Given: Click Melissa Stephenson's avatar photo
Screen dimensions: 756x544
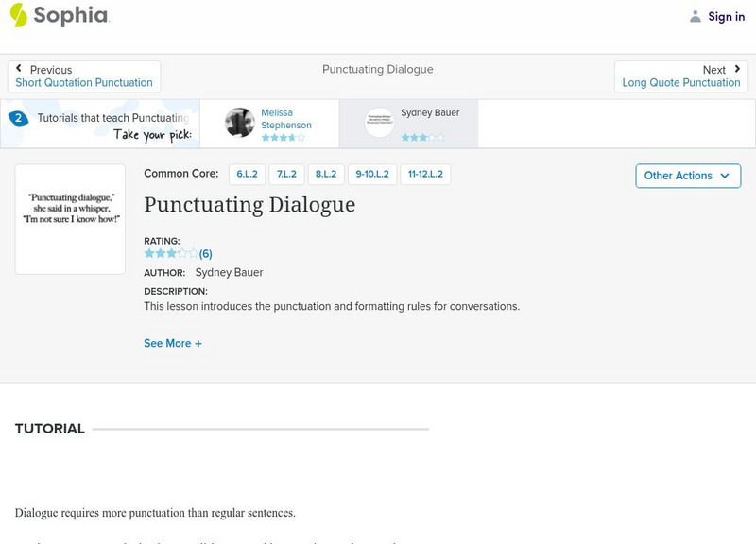Looking at the screenshot, I should click(x=240, y=123).
